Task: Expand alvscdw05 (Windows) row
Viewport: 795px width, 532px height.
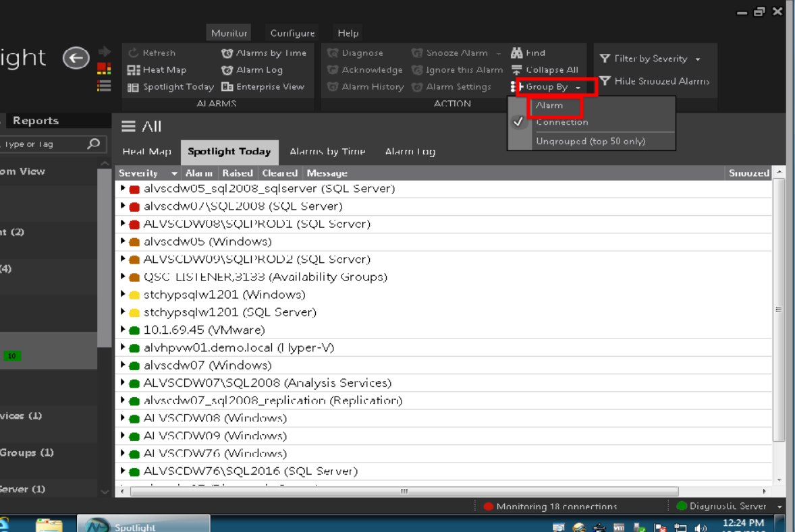Action: (x=123, y=241)
